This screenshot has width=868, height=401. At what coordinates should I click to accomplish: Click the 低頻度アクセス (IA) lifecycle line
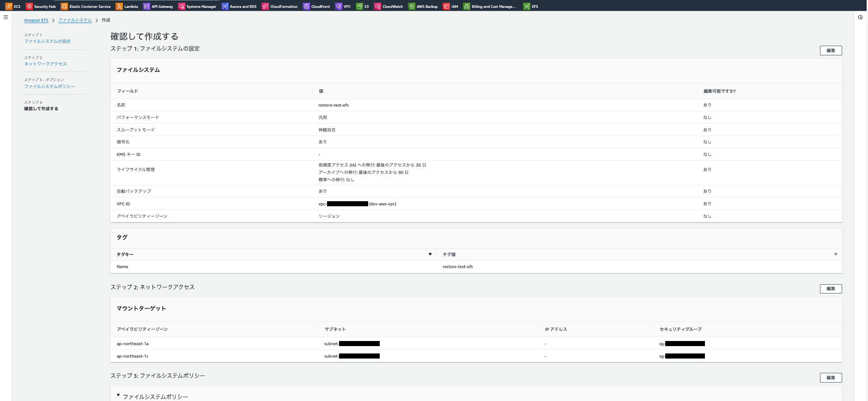pos(372,165)
